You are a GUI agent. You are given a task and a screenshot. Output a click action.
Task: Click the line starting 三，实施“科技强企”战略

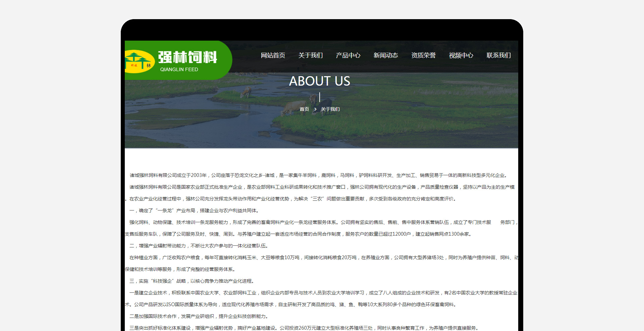tap(192, 281)
